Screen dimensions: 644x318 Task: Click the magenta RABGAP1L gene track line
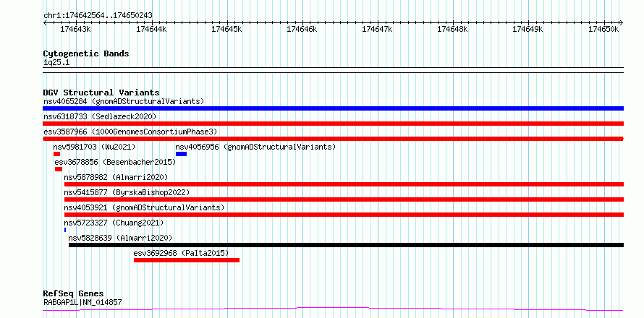coord(333,309)
